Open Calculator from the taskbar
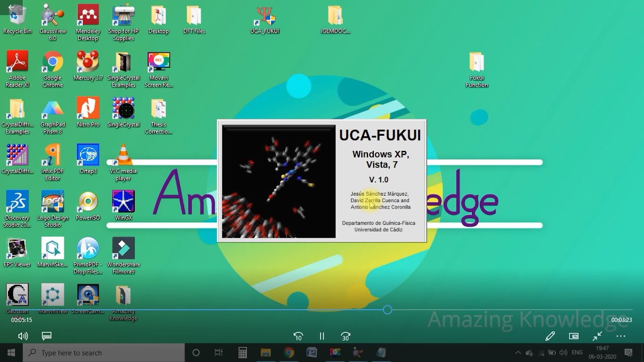The width and height of the screenshot is (644, 362). (x=243, y=352)
